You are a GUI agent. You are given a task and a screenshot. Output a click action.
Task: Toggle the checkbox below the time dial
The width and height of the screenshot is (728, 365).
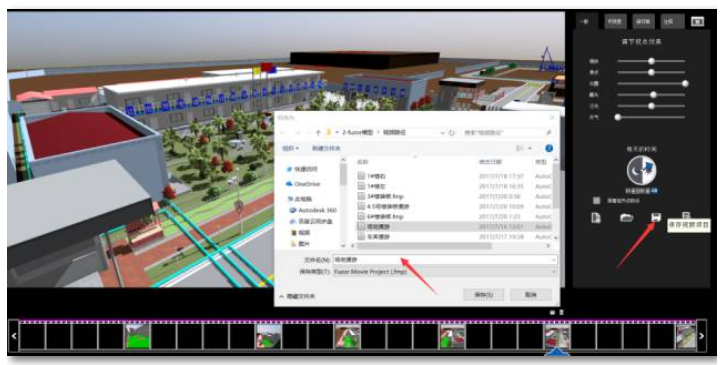click(597, 201)
